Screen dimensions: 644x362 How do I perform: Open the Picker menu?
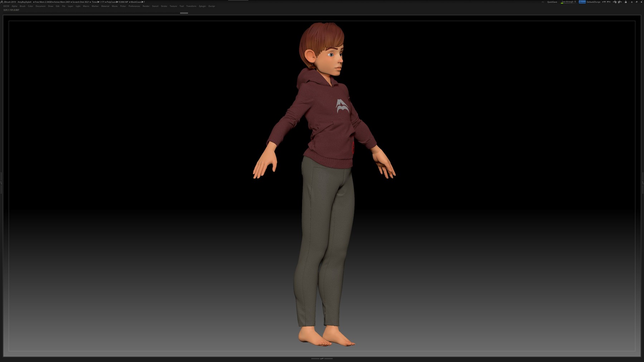click(123, 6)
